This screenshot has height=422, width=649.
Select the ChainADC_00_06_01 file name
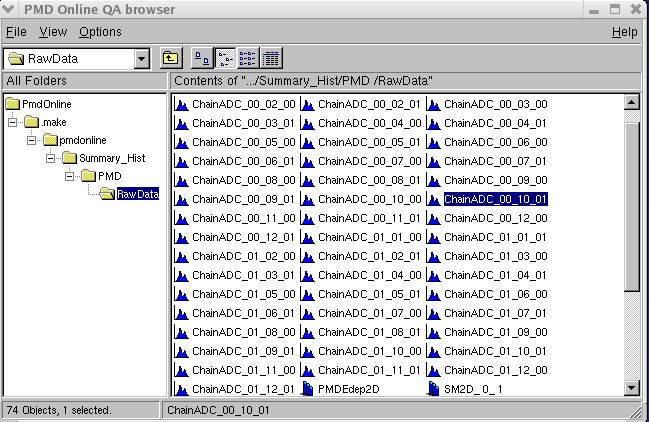243,161
